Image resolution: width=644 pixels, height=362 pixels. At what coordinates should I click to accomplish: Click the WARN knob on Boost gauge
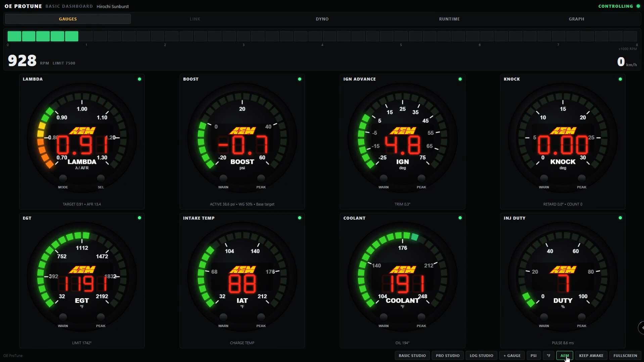click(x=223, y=178)
